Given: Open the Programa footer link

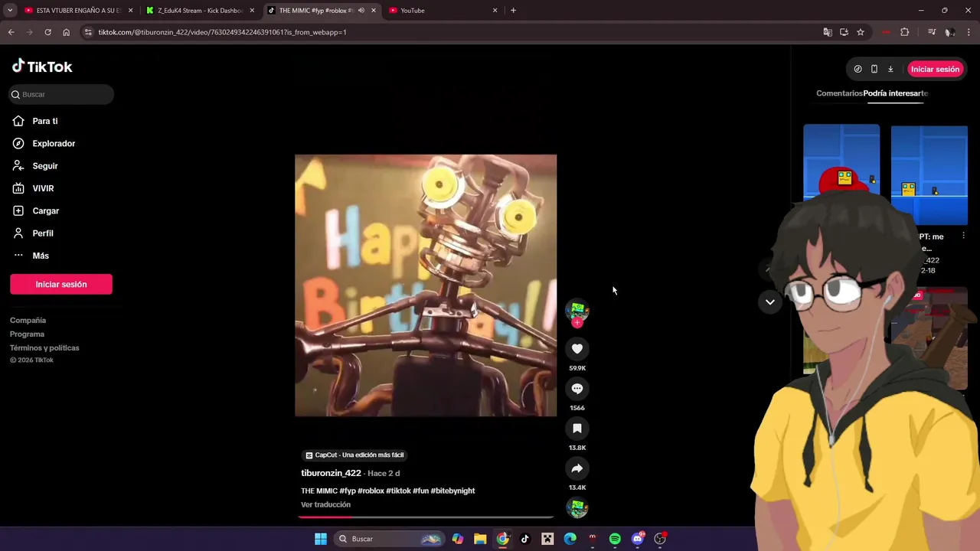Looking at the screenshot, I should click(27, 334).
